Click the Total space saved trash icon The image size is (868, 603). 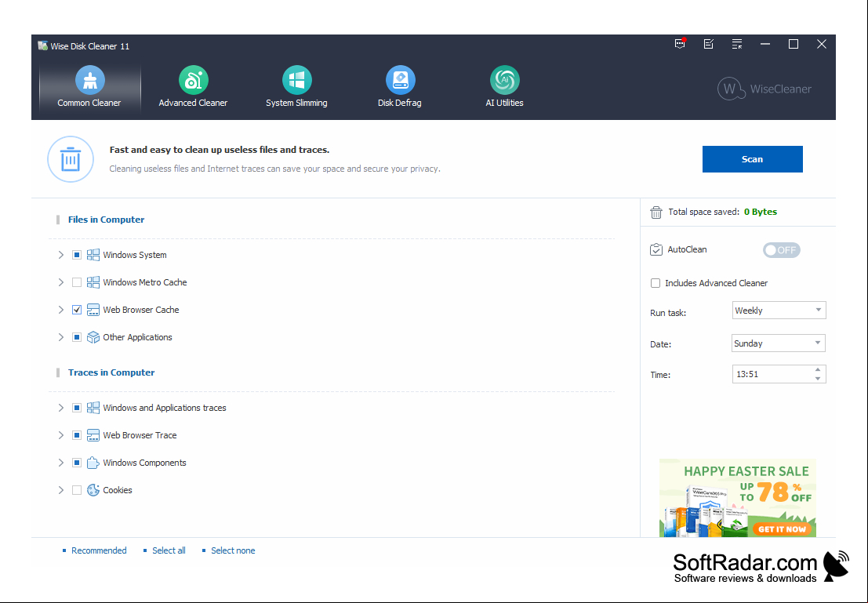pos(656,212)
